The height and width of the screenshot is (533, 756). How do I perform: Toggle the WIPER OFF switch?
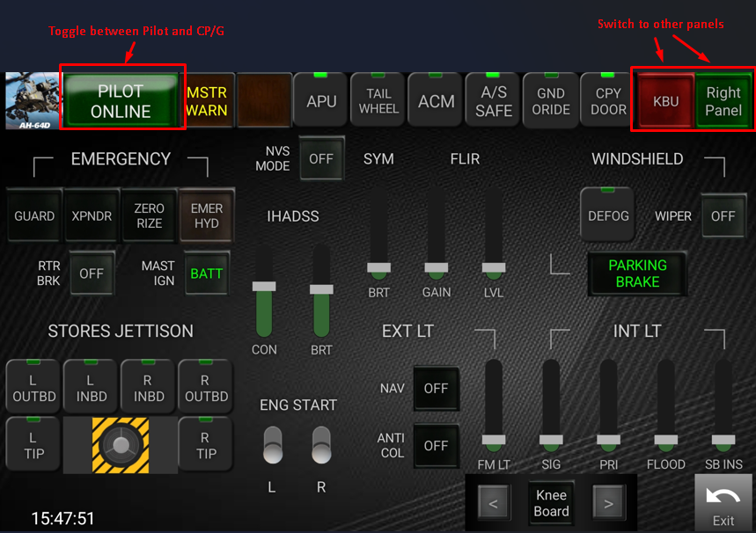[723, 216]
